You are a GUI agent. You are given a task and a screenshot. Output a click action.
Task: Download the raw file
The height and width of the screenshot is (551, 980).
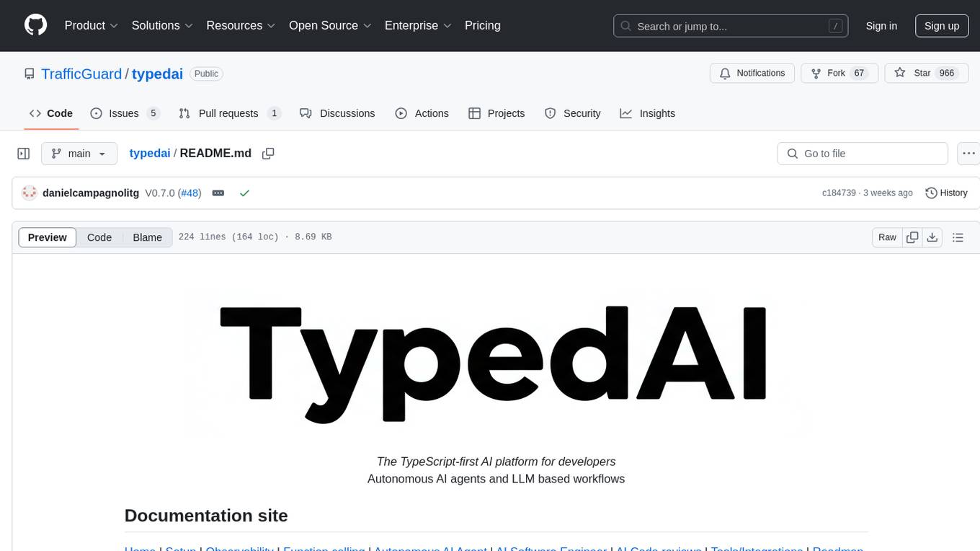(932, 237)
